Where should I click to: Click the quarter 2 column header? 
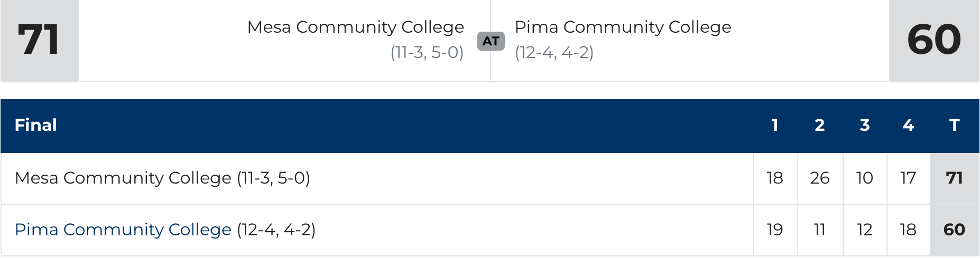pyautogui.click(x=819, y=125)
